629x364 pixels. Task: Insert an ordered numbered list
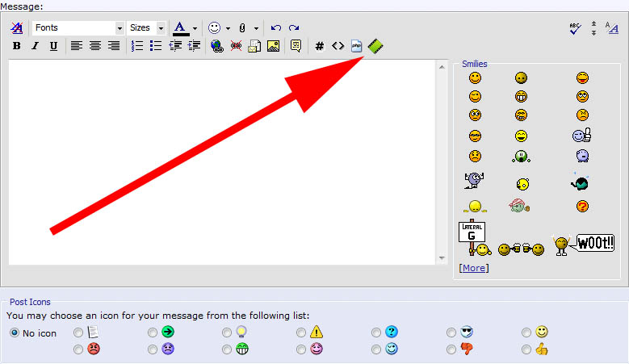point(137,46)
